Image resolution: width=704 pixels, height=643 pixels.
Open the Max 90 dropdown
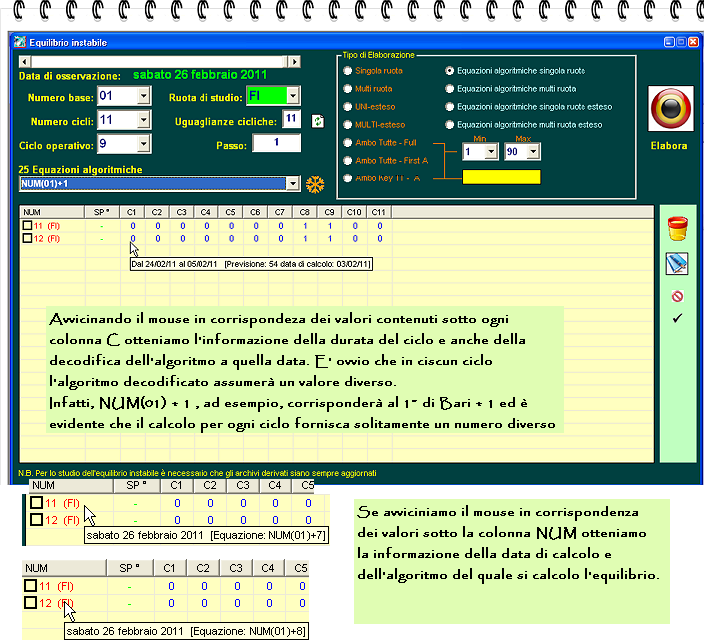(x=533, y=151)
